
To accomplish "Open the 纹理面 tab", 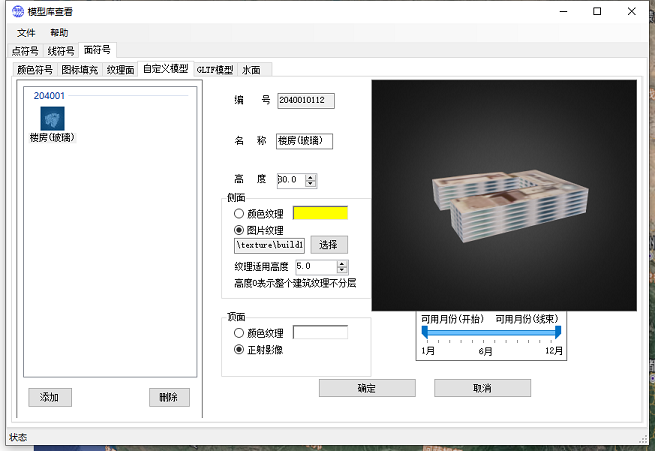I will [x=120, y=70].
